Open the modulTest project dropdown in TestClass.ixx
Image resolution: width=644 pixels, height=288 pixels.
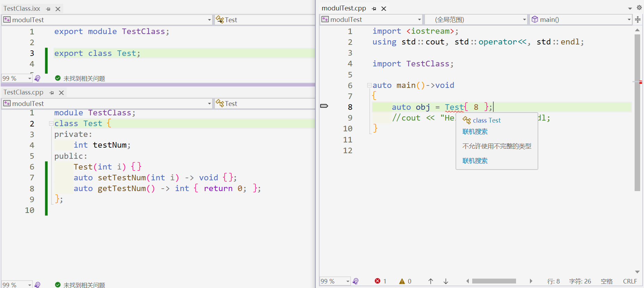tap(107, 20)
